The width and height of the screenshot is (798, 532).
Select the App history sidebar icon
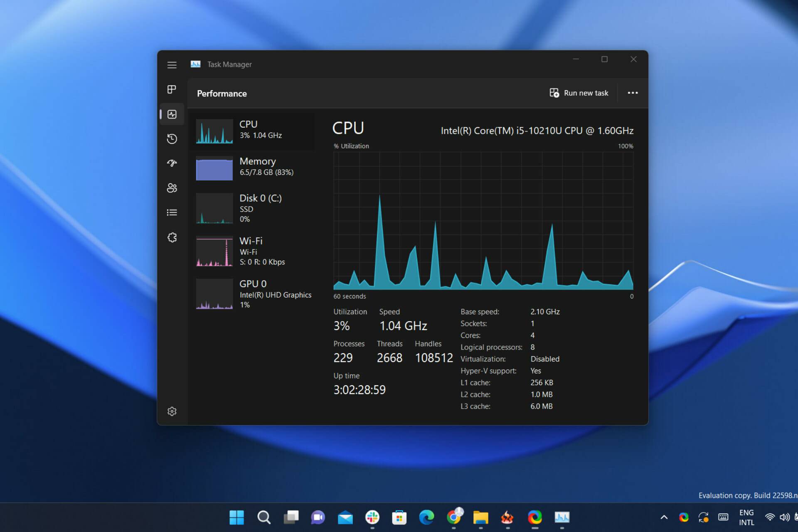172,139
